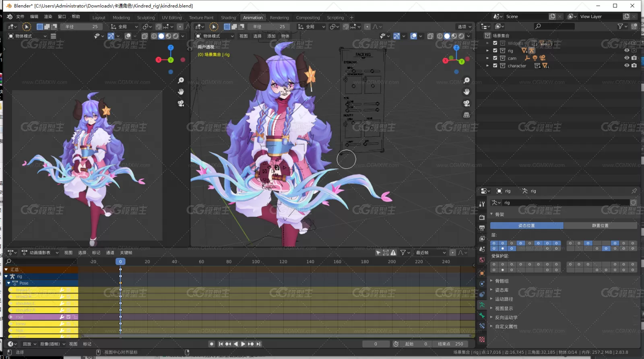Viewport: 644px width, 359px height.
Task: Open 物体模式 dropdown in left viewport
Action: 27,36
